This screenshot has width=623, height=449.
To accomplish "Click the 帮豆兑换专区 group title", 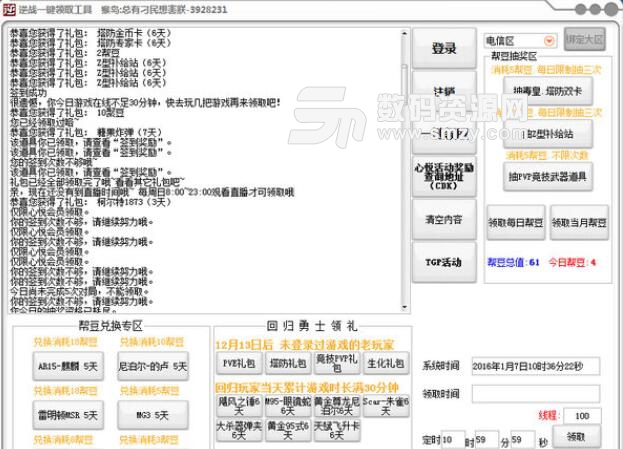I will click(x=110, y=326).
